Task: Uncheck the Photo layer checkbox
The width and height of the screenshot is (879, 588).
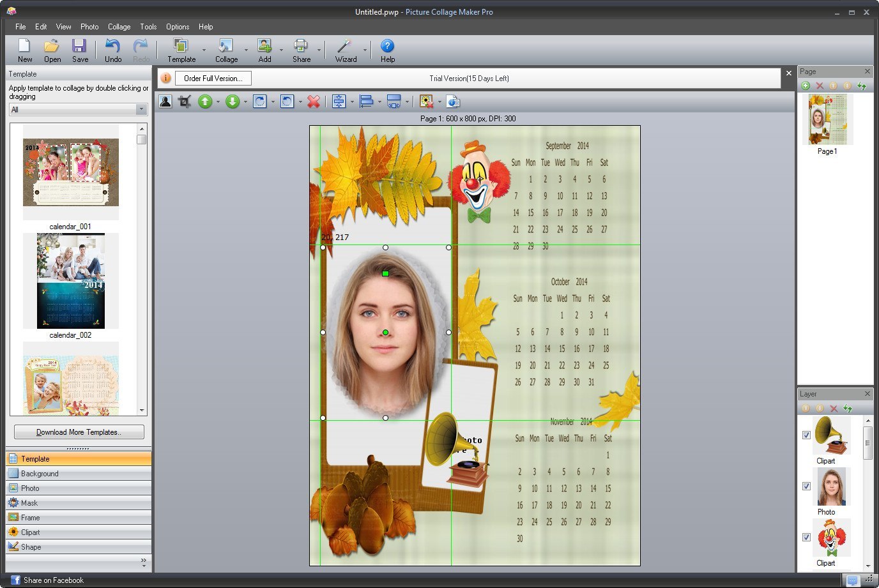Action: 807,486
